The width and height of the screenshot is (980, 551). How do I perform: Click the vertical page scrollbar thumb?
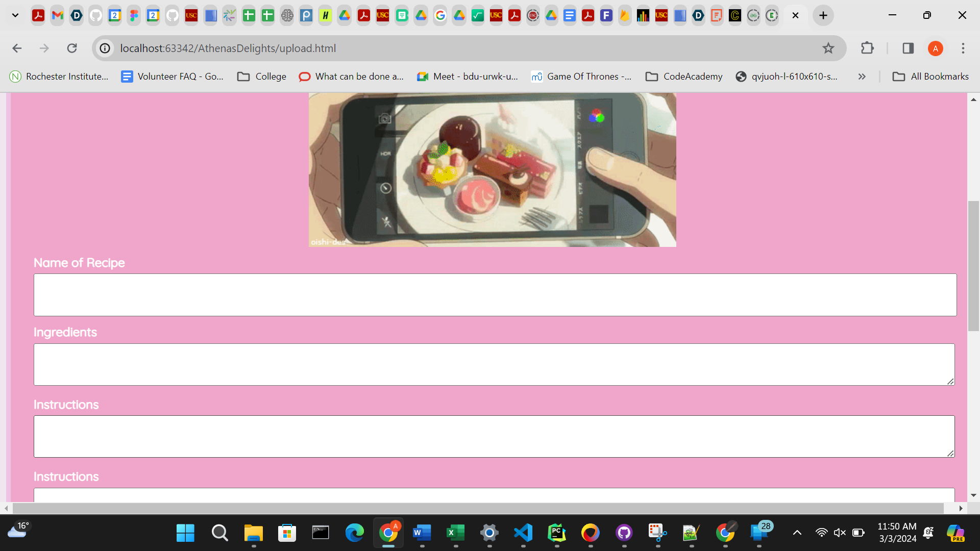pos(973,265)
